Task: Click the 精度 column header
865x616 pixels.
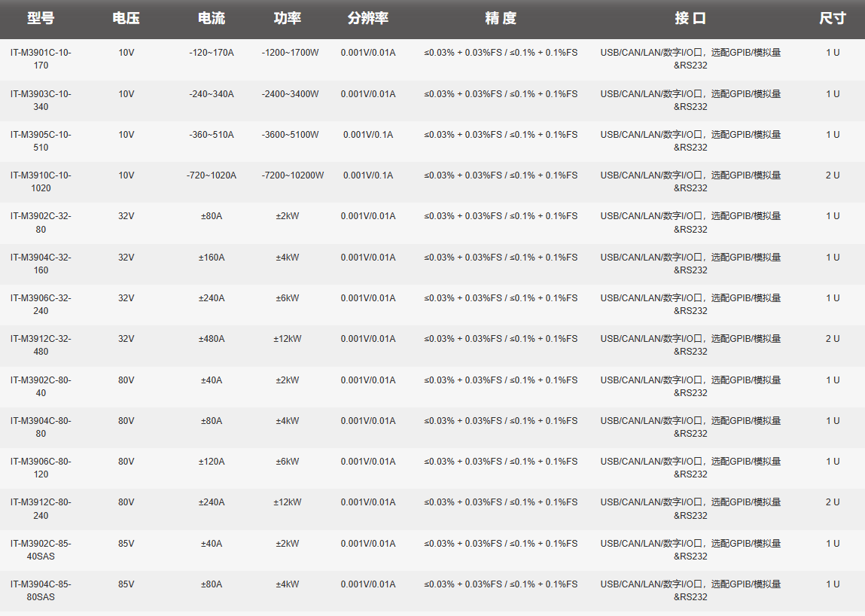Action: (x=501, y=18)
